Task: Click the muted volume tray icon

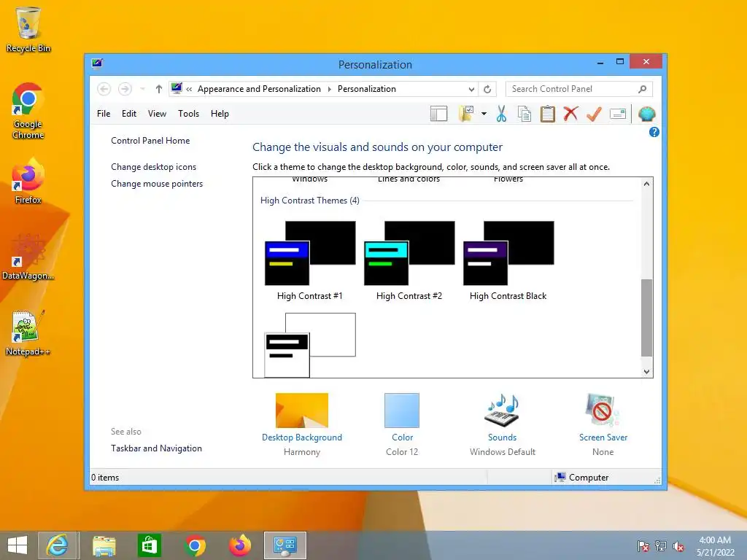Action: point(678,546)
